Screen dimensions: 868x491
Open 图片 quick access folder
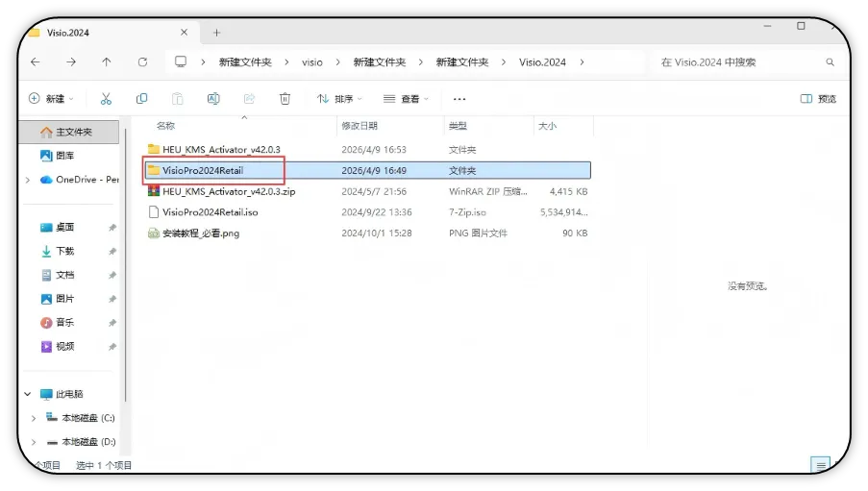(x=58, y=299)
